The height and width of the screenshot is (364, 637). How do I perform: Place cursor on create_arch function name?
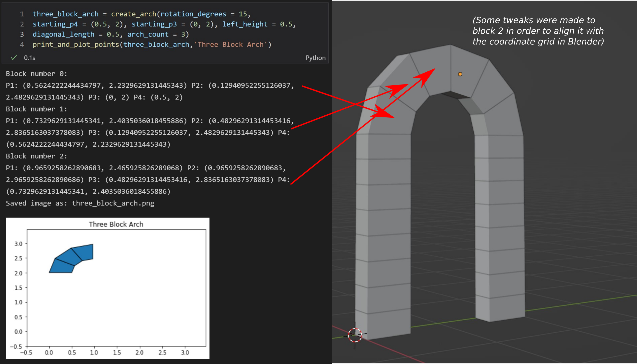click(133, 14)
